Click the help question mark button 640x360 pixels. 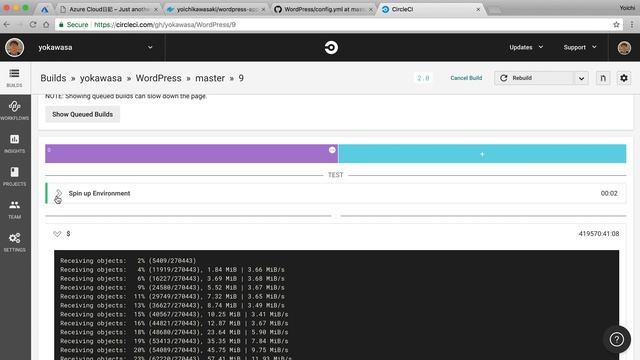(x=617, y=339)
